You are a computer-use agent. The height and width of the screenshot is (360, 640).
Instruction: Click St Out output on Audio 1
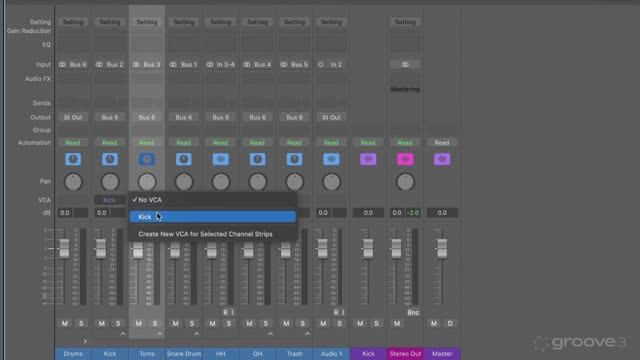[331, 117]
